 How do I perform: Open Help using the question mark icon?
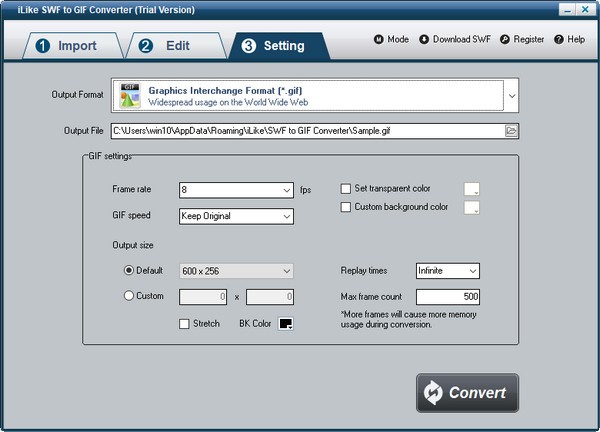tap(558, 40)
